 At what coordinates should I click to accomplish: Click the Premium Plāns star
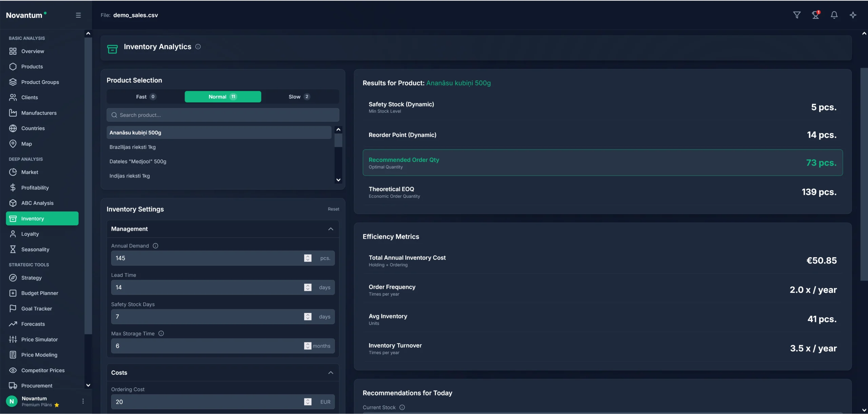point(56,405)
